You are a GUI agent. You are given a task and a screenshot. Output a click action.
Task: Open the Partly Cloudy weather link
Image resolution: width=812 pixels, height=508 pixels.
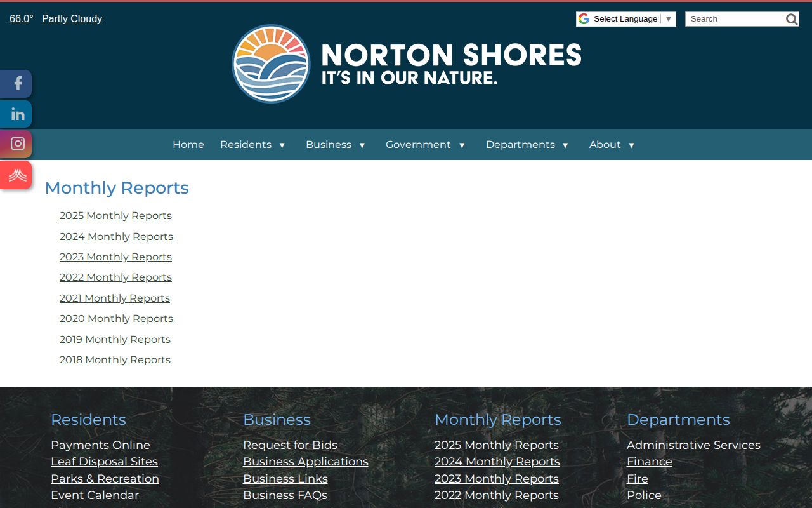[x=72, y=19]
